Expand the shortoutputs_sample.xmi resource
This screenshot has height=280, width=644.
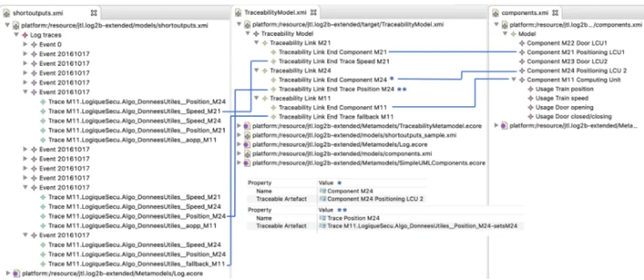(x=240, y=135)
